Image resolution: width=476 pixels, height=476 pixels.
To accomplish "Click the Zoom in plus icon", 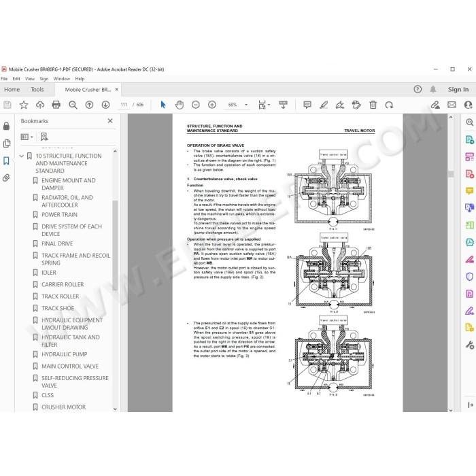I will click(212, 105).
